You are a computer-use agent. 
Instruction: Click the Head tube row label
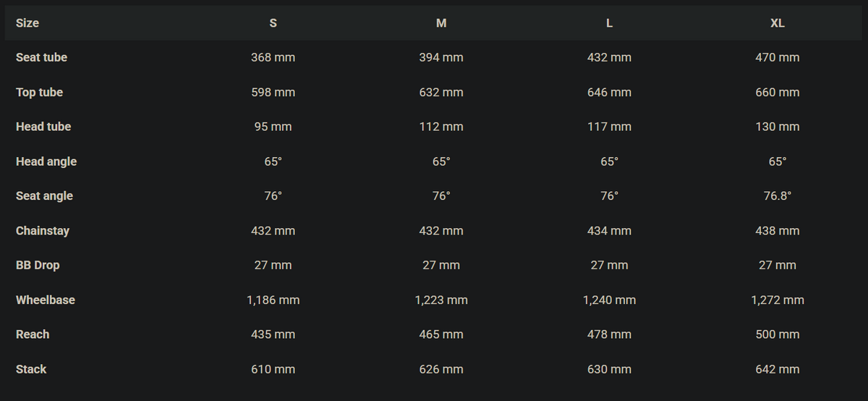[x=43, y=127]
